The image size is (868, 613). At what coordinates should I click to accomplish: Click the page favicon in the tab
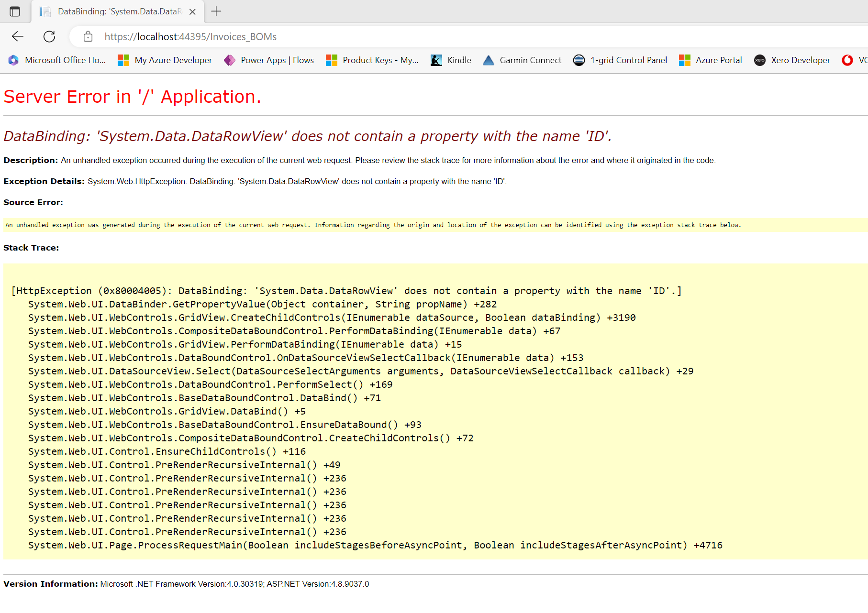pyautogui.click(x=45, y=12)
